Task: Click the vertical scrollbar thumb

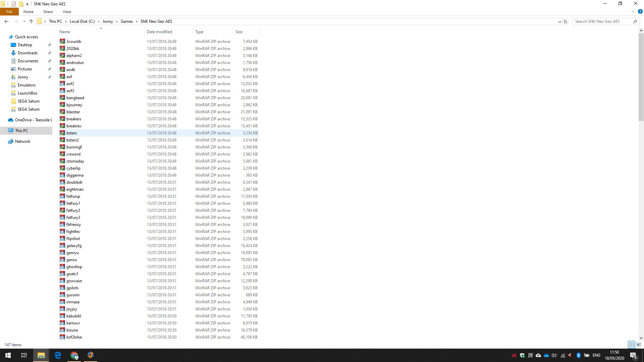Action: 641,77
